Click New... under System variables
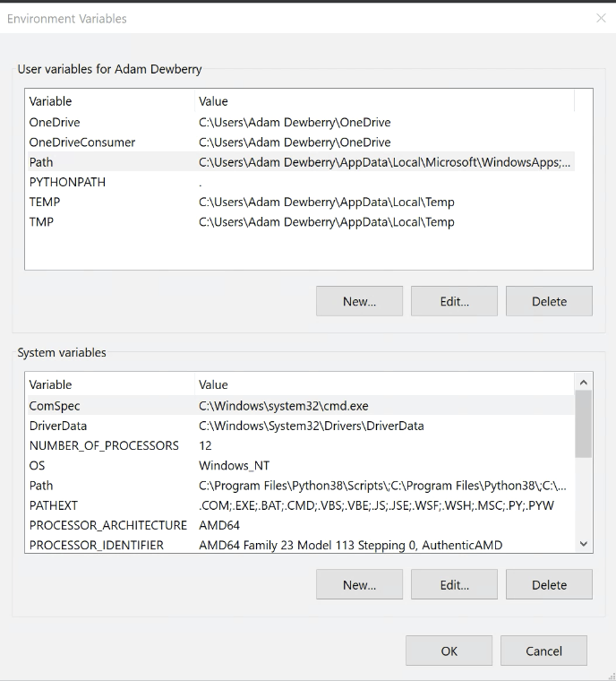The width and height of the screenshot is (616, 681). tap(359, 584)
